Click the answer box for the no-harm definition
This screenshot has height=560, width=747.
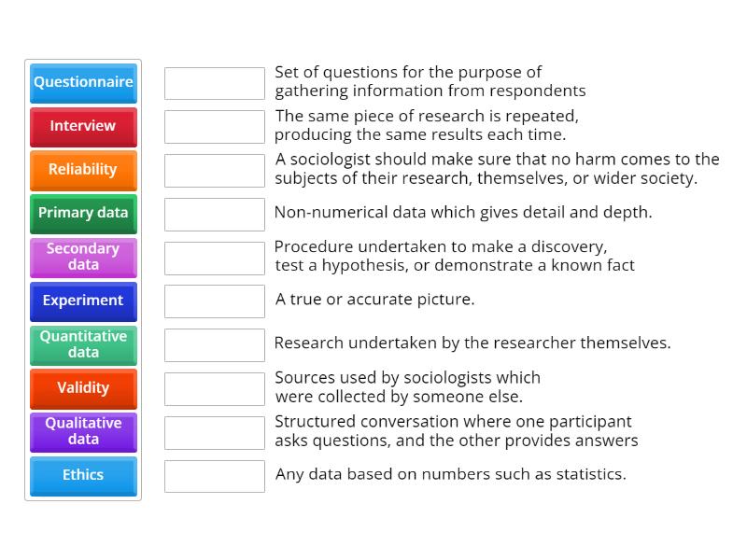click(214, 170)
